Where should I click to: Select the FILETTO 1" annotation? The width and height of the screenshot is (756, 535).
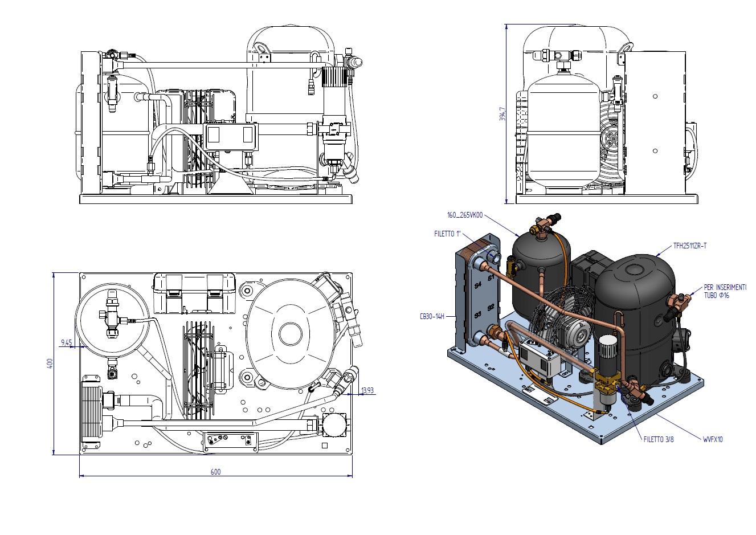click(447, 234)
